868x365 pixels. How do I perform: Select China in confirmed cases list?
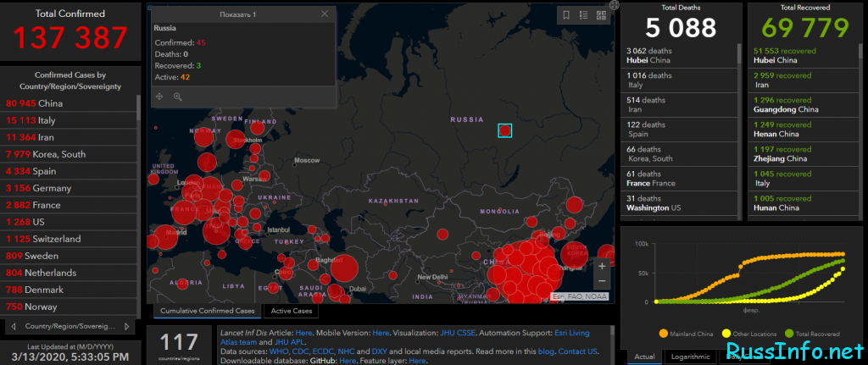69,103
